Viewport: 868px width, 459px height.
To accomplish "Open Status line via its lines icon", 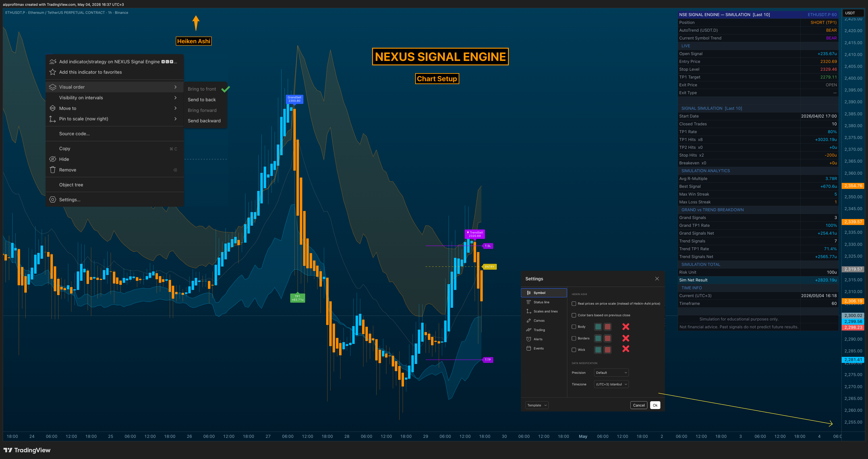I will pyautogui.click(x=529, y=302).
